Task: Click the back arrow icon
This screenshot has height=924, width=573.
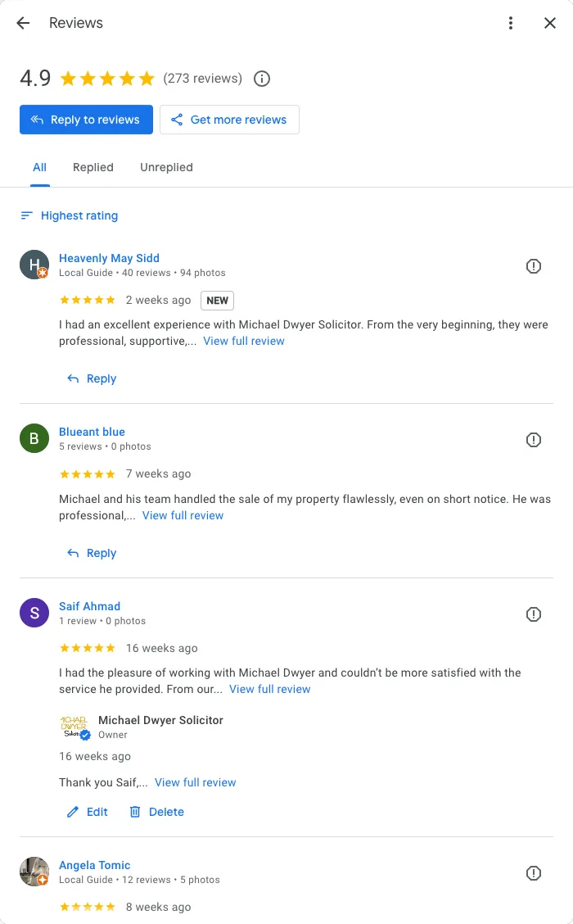Action: tap(23, 23)
